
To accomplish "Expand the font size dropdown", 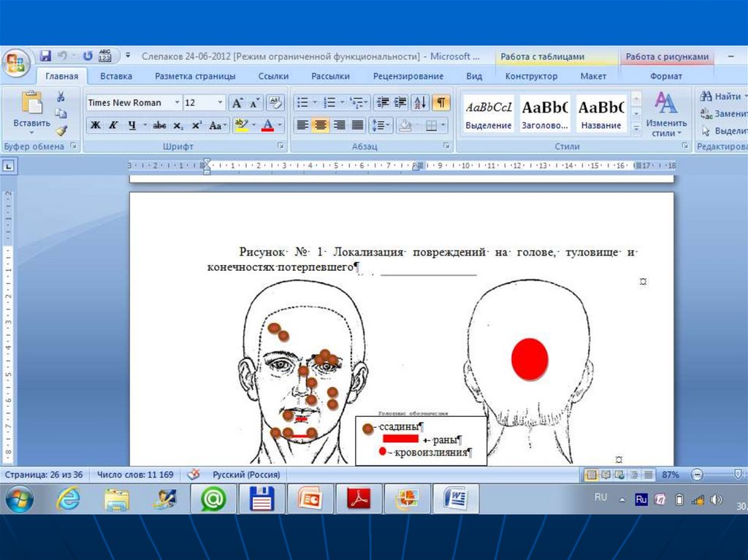I will pyautogui.click(x=220, y=103).
